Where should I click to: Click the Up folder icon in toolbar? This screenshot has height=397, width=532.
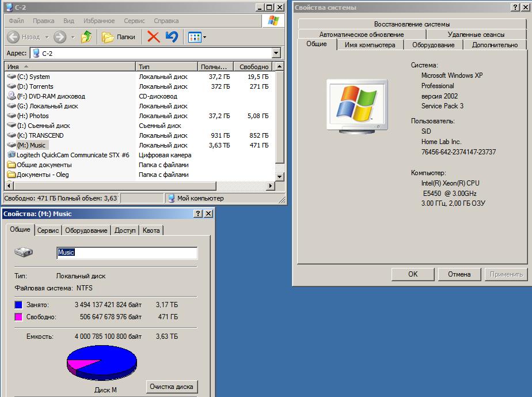coord(86,37)
